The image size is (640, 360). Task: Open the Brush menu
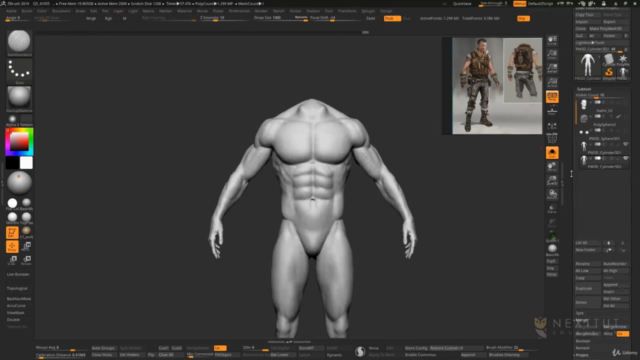point(27,11)
